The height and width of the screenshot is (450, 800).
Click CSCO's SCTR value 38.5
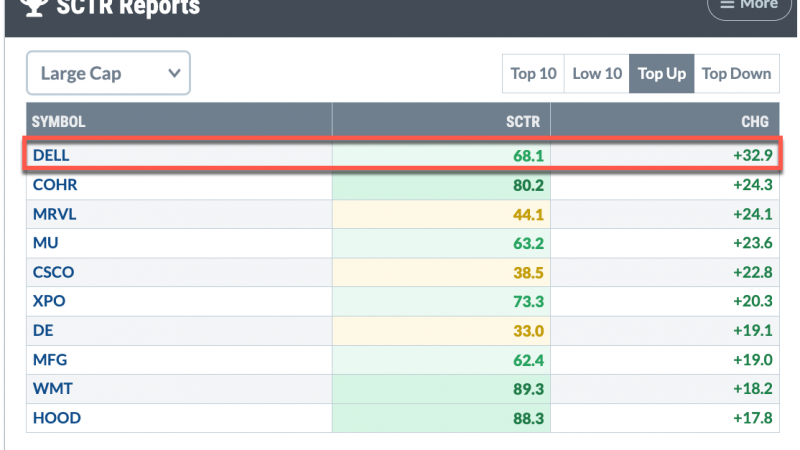(x=529, y=272)
